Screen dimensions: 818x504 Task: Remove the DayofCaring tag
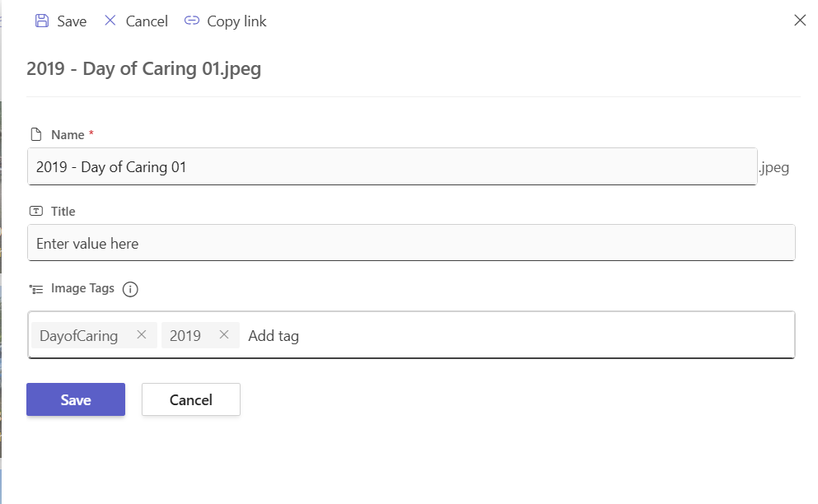click(x=142, y=335)
